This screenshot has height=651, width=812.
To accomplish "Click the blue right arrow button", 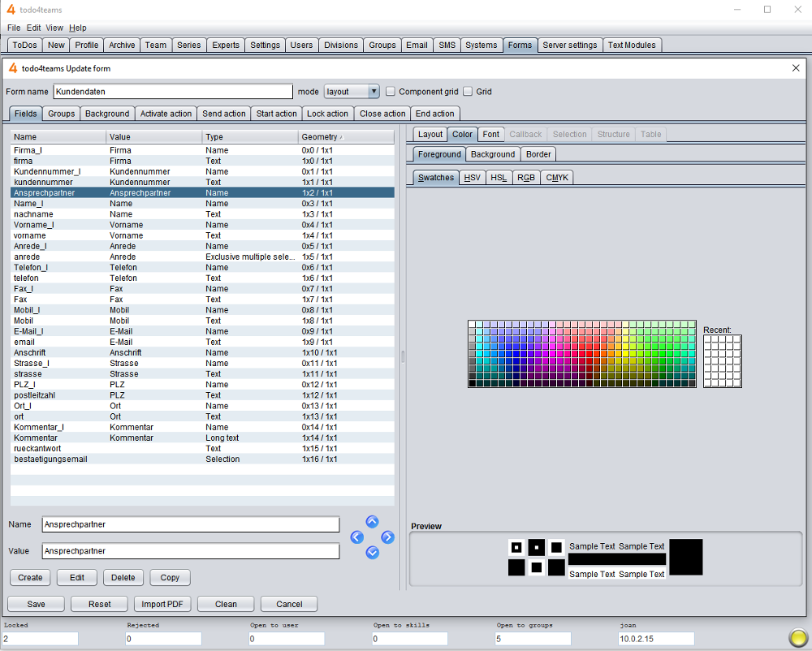I will [x=387, y=537].
